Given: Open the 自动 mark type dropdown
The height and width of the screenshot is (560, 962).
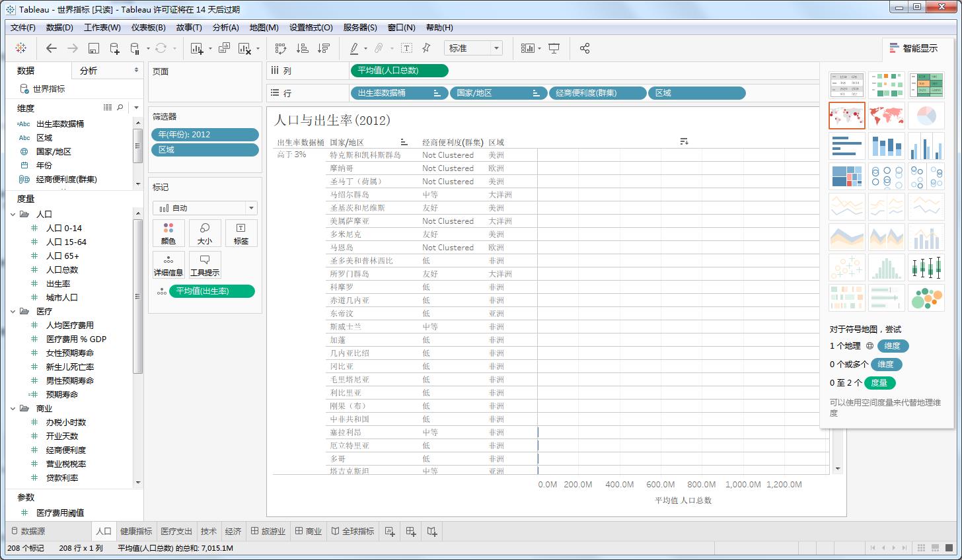Looking at the screenshot, I should [205, 208].
